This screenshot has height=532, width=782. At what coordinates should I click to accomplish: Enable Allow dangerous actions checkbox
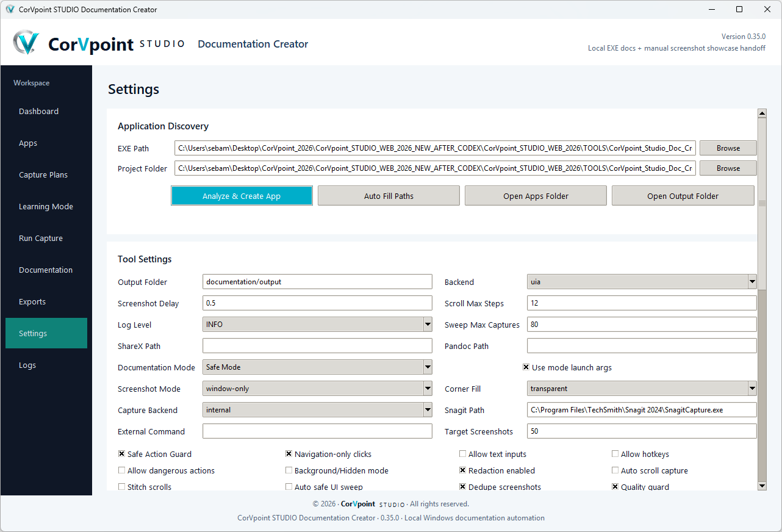(121, 470)
